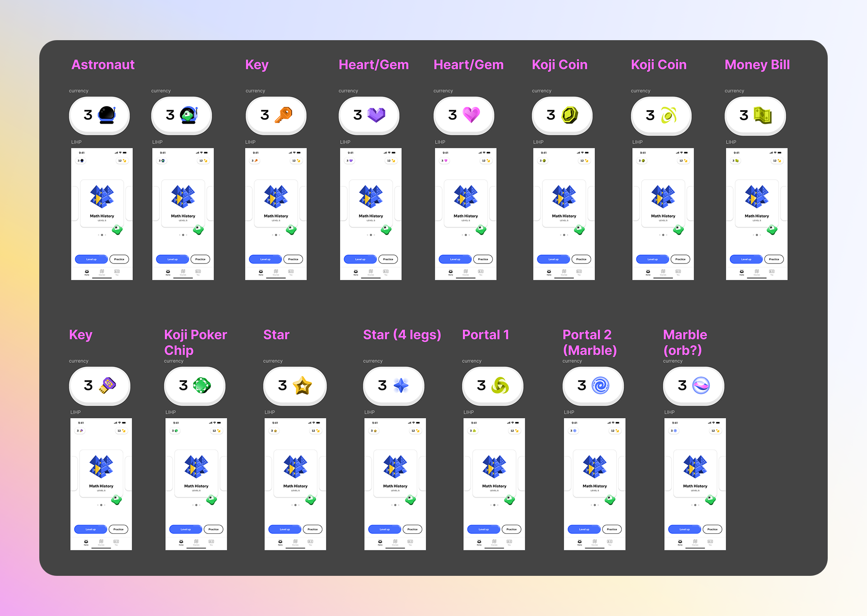Tap Math History card in Portal 1 mockup
The width and height of the screenshot is (867, 616).
[494, 473]
